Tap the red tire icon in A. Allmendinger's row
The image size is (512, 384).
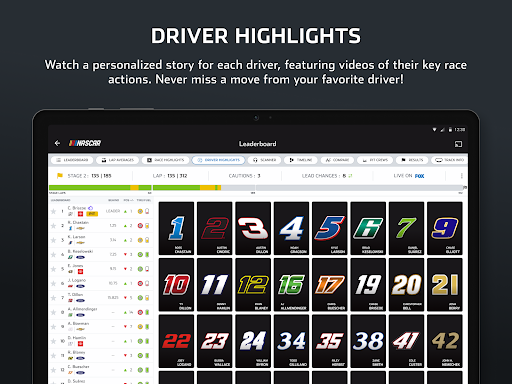point(140,312)
